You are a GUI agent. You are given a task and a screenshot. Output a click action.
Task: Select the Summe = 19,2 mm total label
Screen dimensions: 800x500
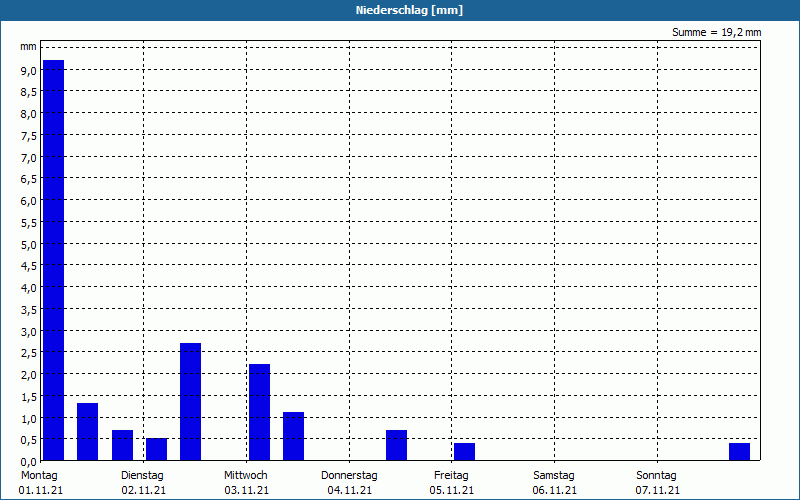pyautogui.click(x=716, y=32)
